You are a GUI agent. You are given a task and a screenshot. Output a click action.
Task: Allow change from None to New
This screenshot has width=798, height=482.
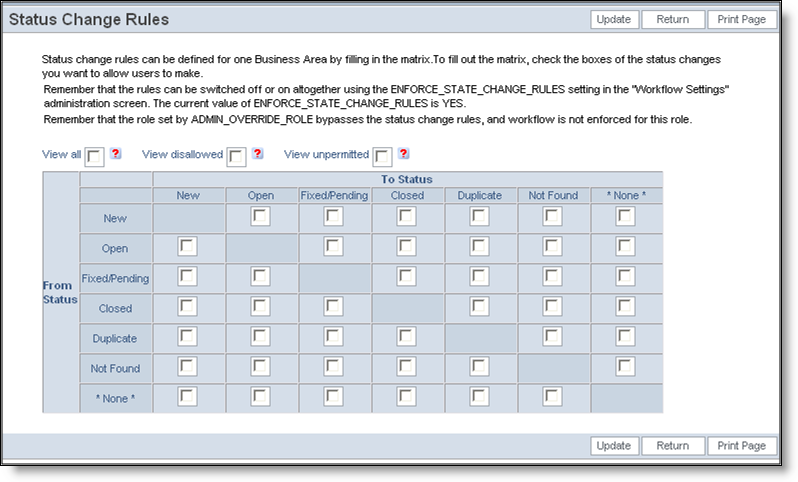coord(187,396)
